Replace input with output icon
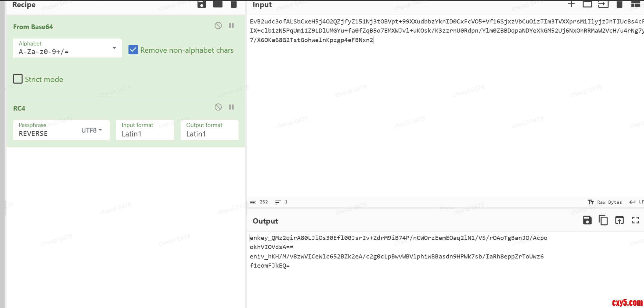This screenshot has width=644, height=308. 619,220
